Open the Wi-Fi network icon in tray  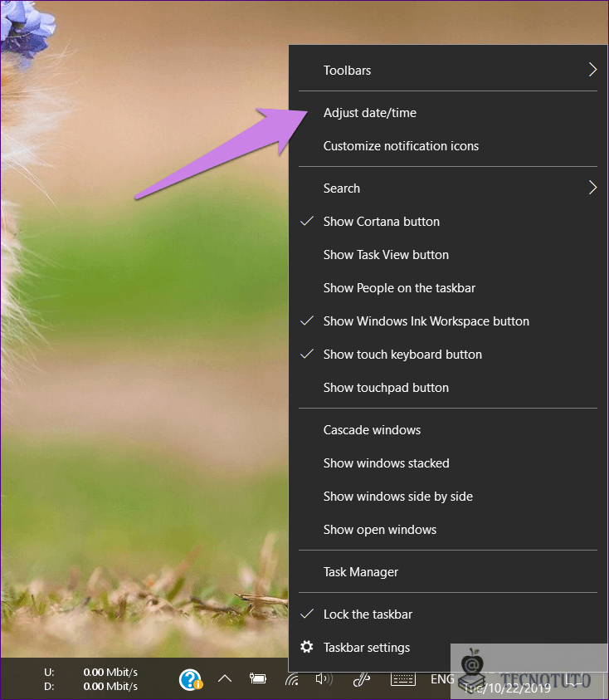pos(292,679)
